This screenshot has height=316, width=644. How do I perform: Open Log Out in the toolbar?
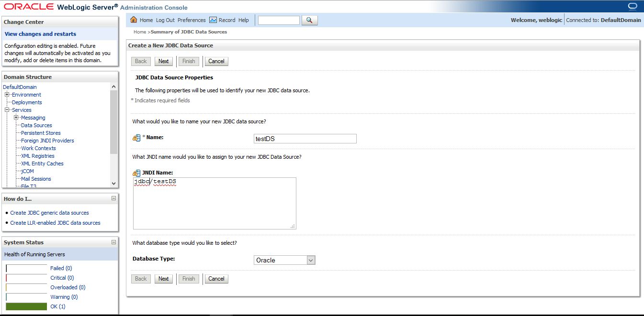point(165,20)
